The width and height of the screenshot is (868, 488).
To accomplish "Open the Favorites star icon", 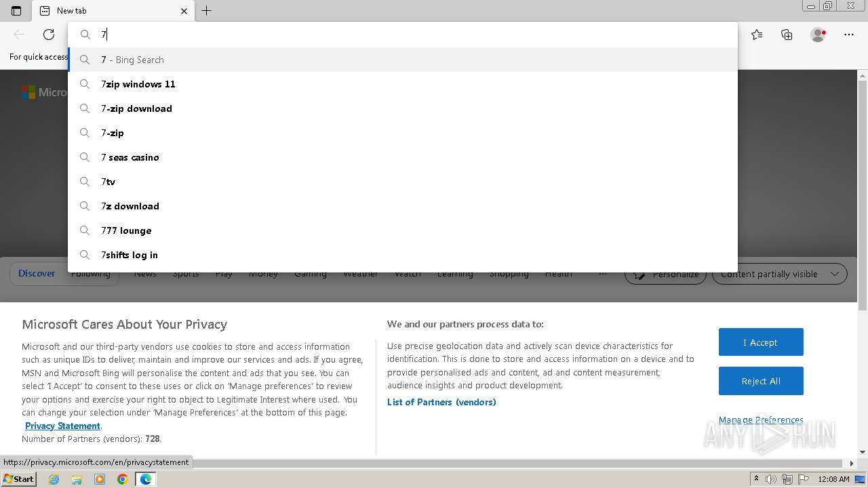I will point(757,35).
